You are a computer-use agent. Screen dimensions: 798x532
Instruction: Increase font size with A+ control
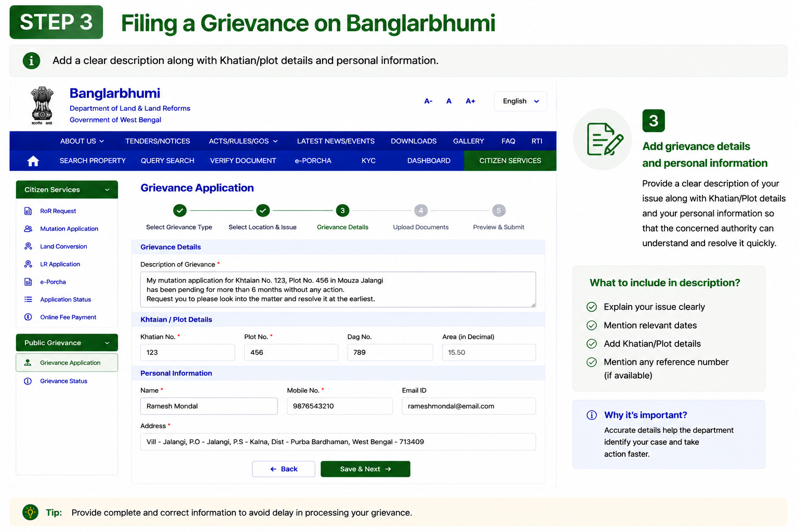coord(470,101)
